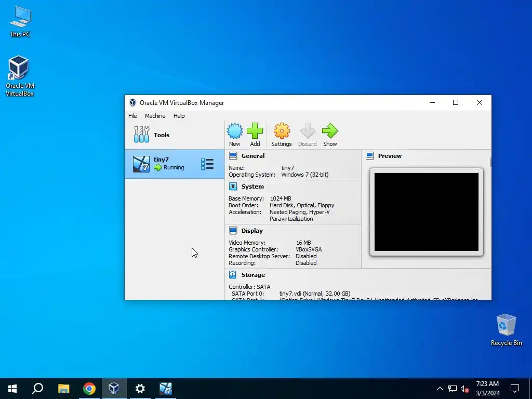The height and width of the screenshot is (399, 532).
Task: Open the System section header link
Action: 252,187
